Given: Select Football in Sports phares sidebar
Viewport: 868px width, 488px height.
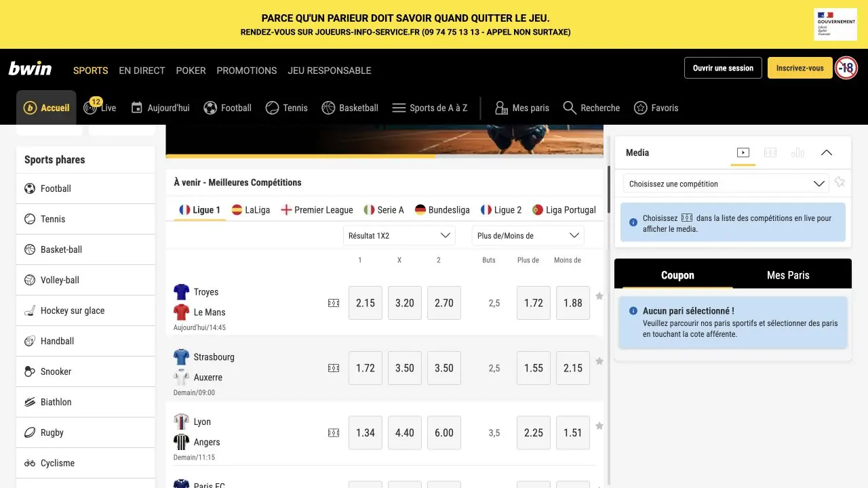Looking at the screenshot, I should pyautogui.click(x=85, y=188).
